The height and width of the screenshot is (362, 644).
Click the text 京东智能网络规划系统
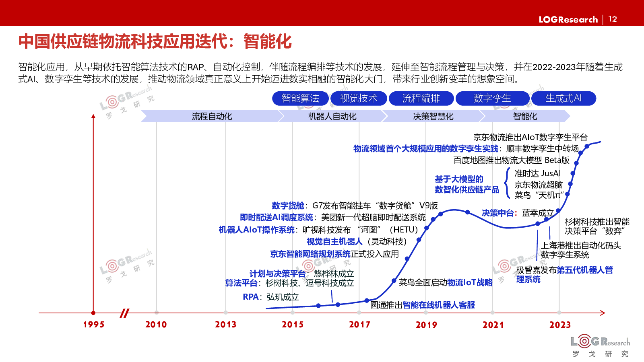(x=310, y=254)
